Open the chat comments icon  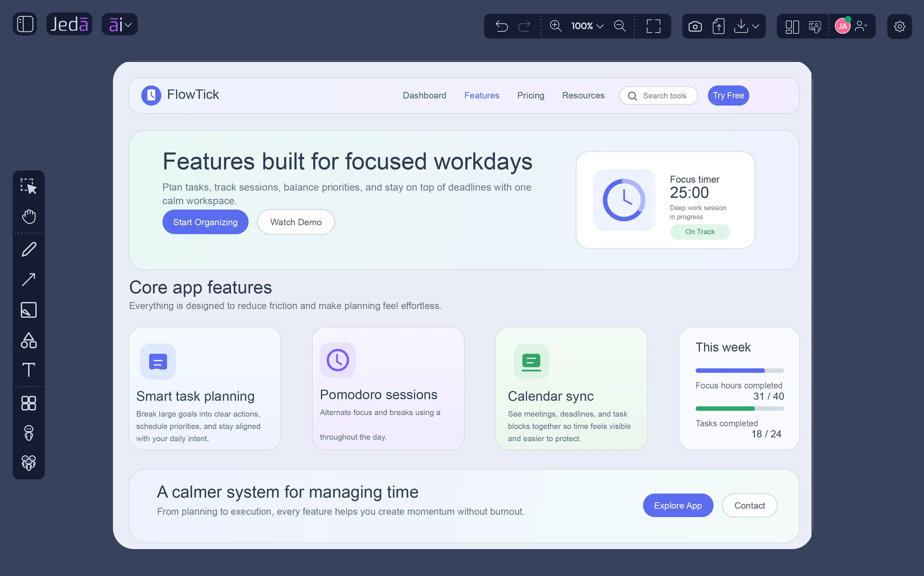pyautogui.click(x=815, y=27)
